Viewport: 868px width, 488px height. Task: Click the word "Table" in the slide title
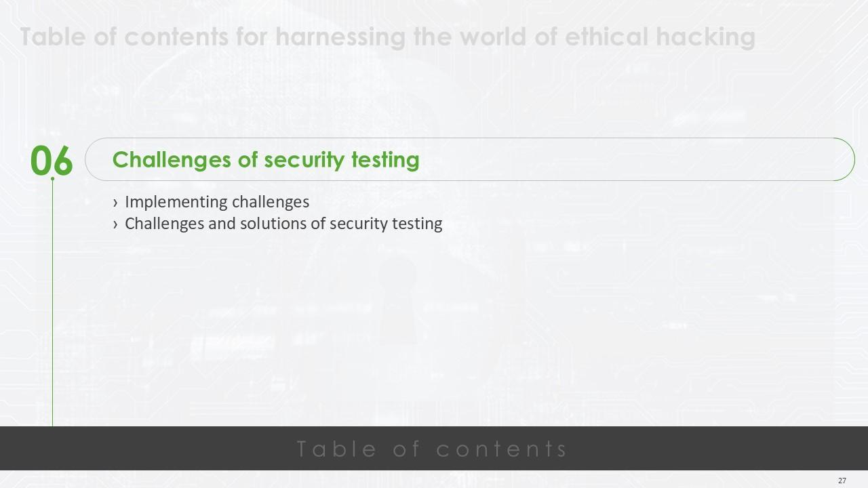[53, 37]
